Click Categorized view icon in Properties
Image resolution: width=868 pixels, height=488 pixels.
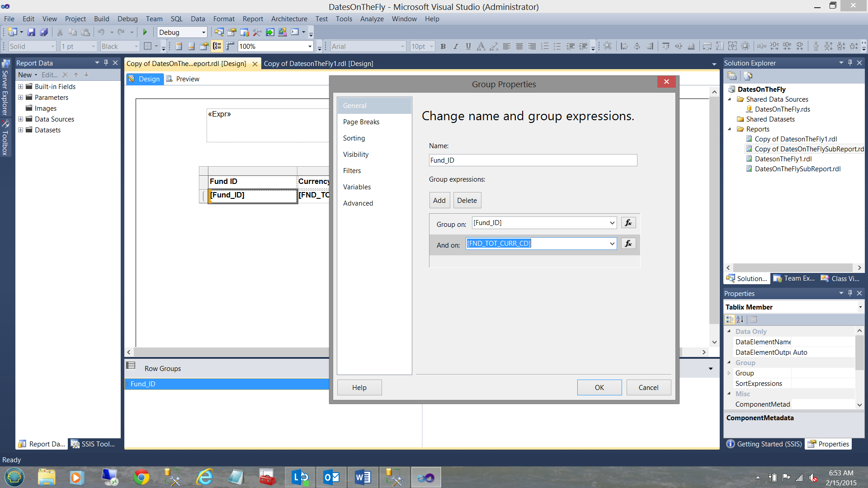pos(729,319)
